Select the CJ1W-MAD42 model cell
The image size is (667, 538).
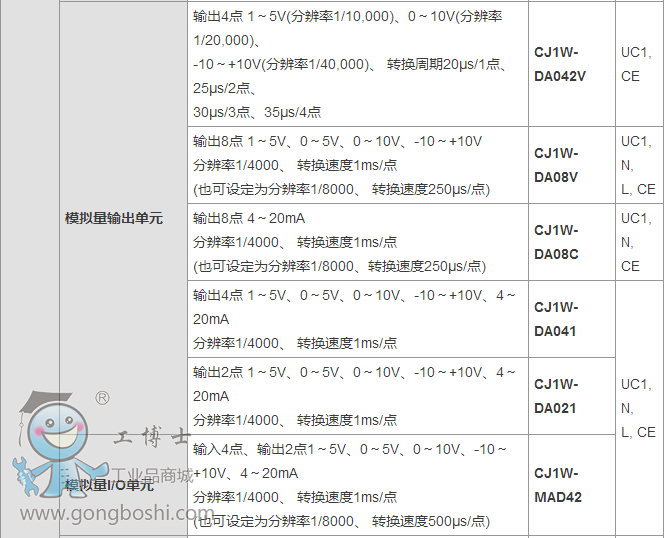pos(558,485)
